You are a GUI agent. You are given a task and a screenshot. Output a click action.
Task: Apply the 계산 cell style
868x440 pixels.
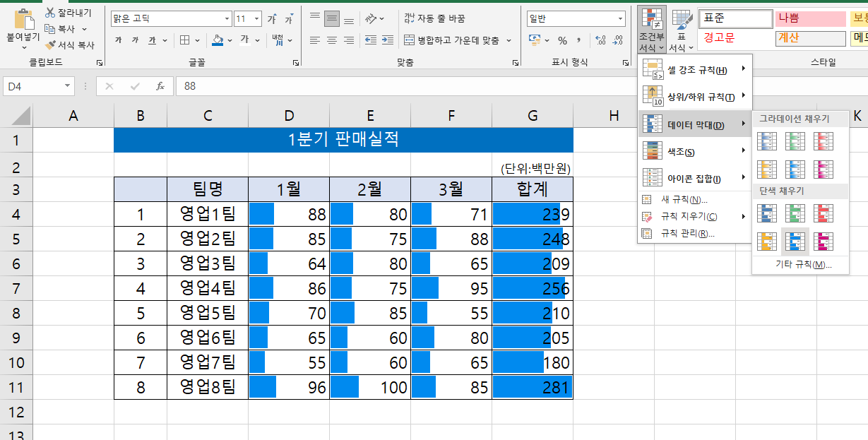[810, 38]
